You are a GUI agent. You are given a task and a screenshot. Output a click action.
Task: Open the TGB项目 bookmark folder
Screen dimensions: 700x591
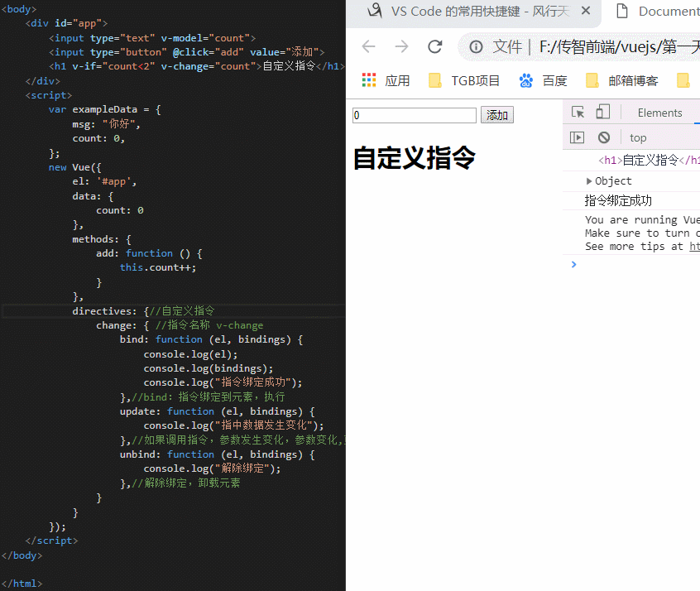coord(464,81)
